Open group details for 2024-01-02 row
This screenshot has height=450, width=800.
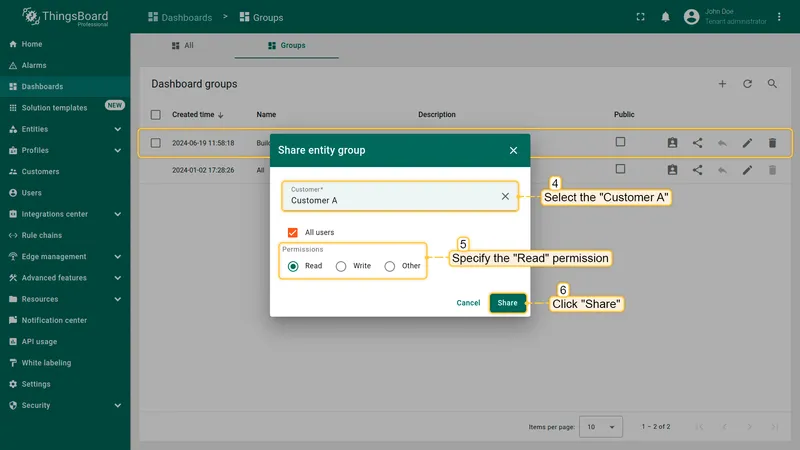(672, 170)
